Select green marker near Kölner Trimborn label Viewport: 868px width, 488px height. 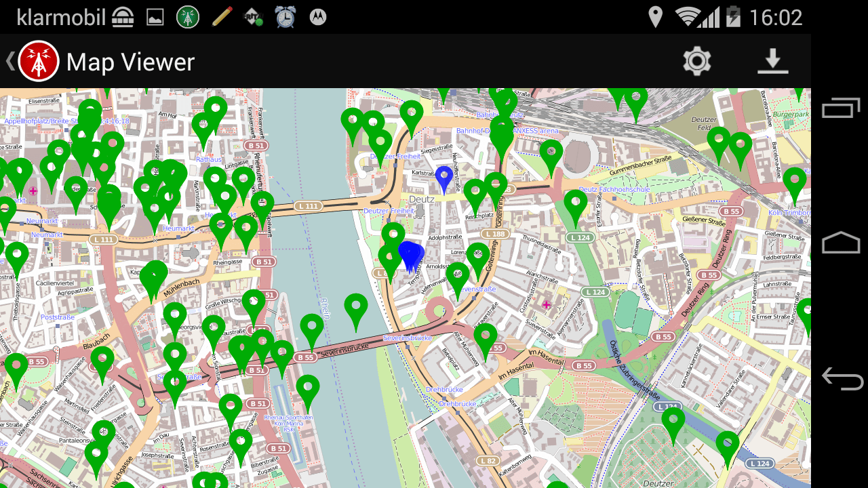795,186
